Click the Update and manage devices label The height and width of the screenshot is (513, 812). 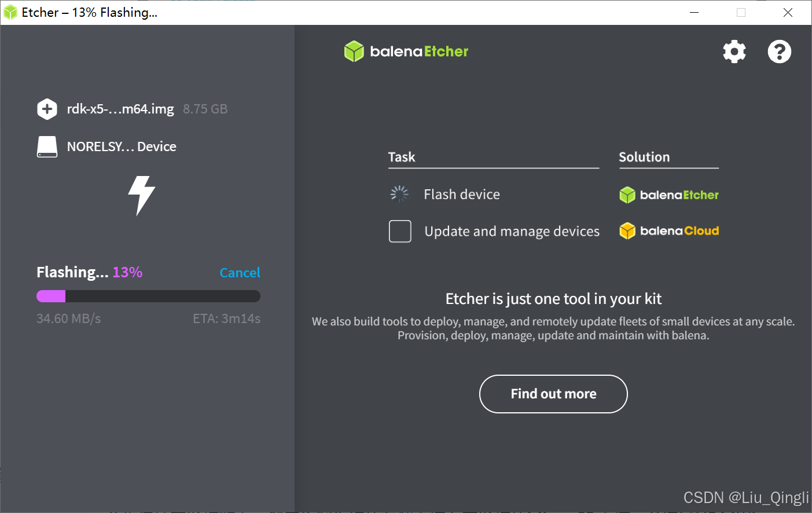pos(512,232)
